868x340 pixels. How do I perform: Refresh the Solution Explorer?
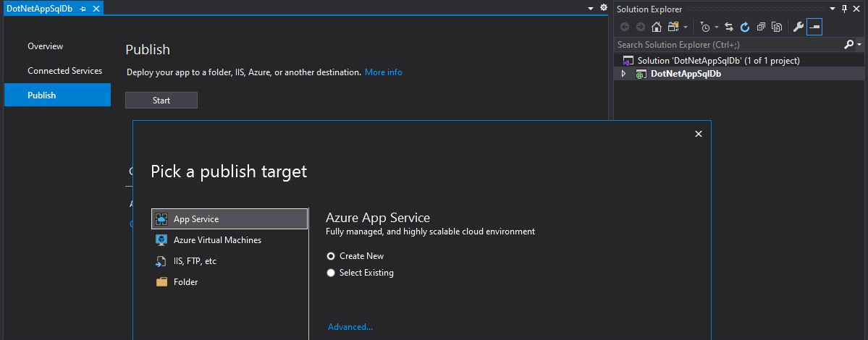745,27
